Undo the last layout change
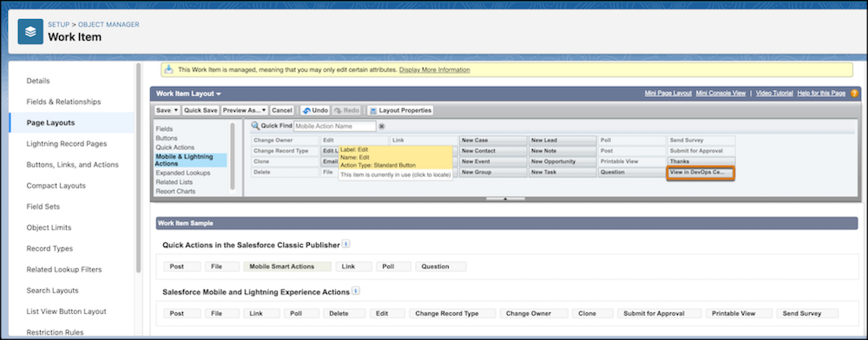 point(316,110)
